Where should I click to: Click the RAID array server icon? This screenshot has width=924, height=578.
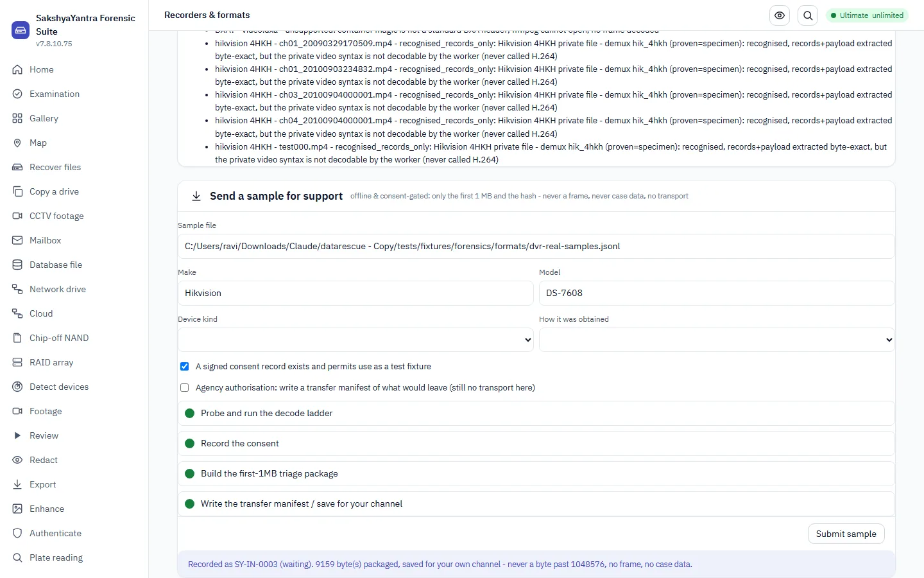[x=17, y=362]
